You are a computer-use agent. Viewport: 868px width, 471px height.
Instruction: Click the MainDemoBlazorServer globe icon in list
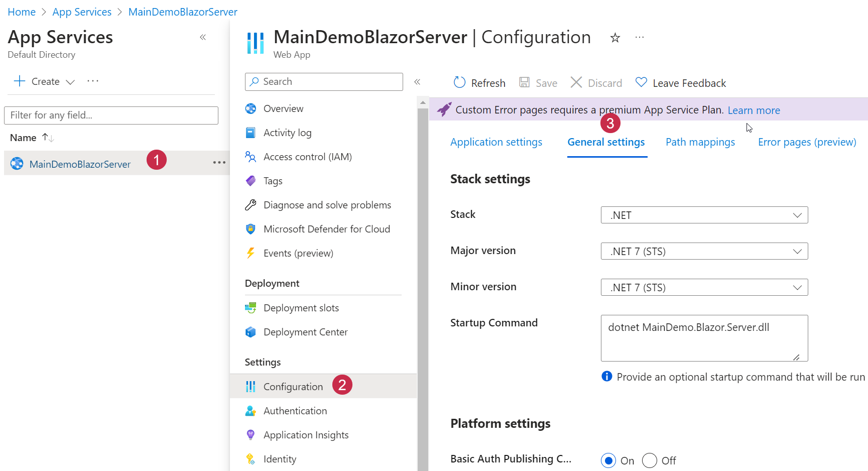coord(17,164)
